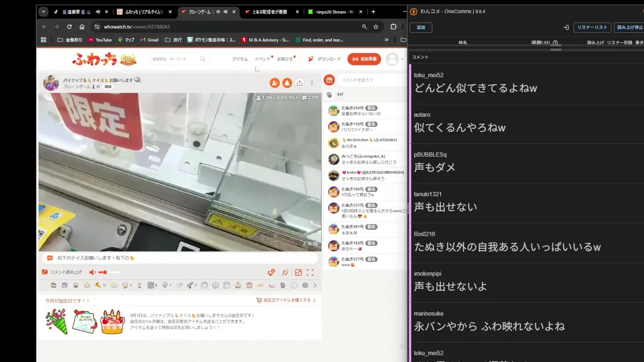Click the 視聴URL help question icon
Image resolution: width=644 pixels, height=362 pixels.
tap(555, 43)
